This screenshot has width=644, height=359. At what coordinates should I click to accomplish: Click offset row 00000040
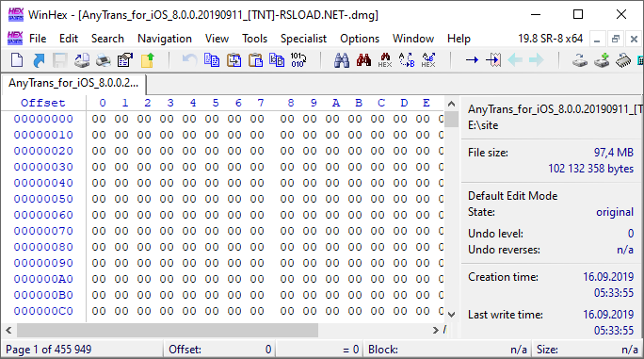[x=43, y=183]
